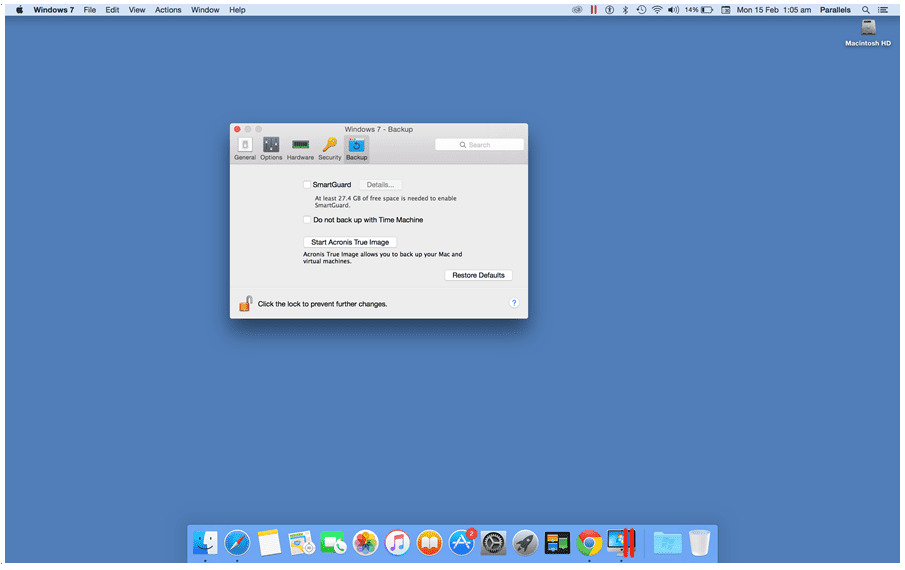The width and height of the screenshot is (905, 570).
Task: Open the Time Machine menu bar icon
Action: (x=641, y=10)
